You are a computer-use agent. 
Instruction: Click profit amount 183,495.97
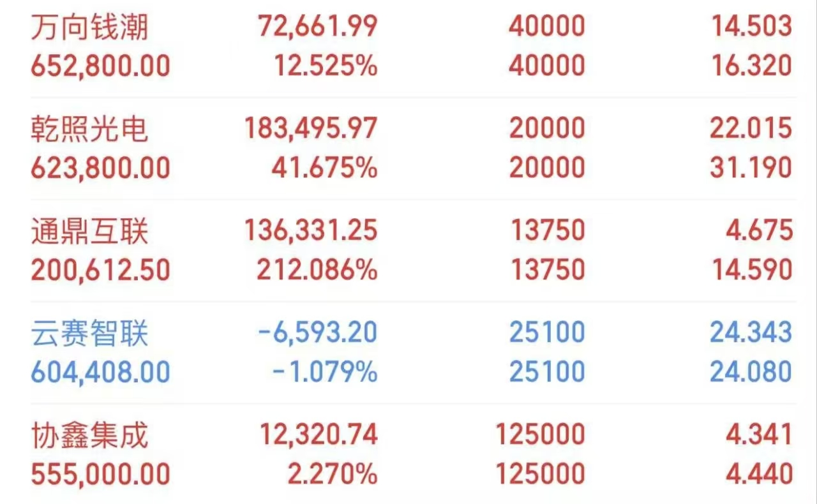point(311,129)
